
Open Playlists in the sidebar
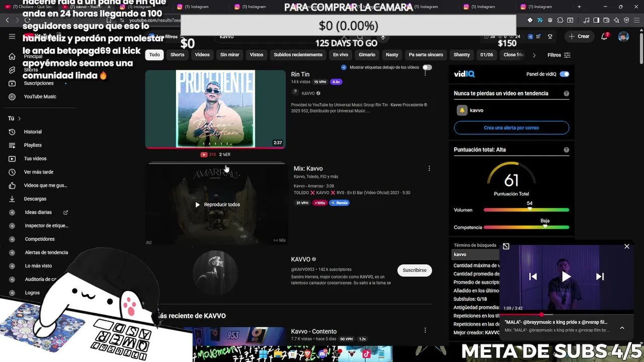pos(33,145)
